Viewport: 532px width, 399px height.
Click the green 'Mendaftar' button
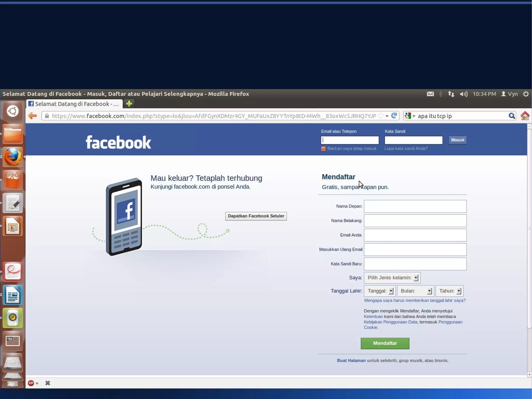point(385,343)
